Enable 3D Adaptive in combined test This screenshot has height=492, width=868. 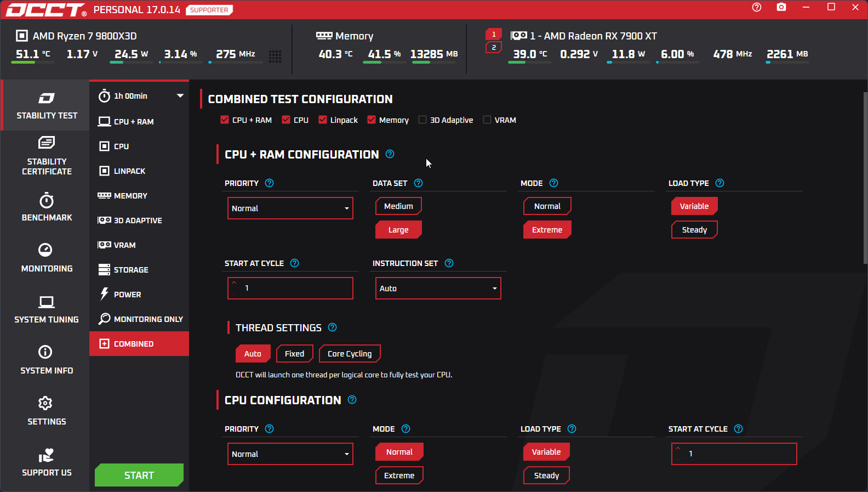pos(422,120)
